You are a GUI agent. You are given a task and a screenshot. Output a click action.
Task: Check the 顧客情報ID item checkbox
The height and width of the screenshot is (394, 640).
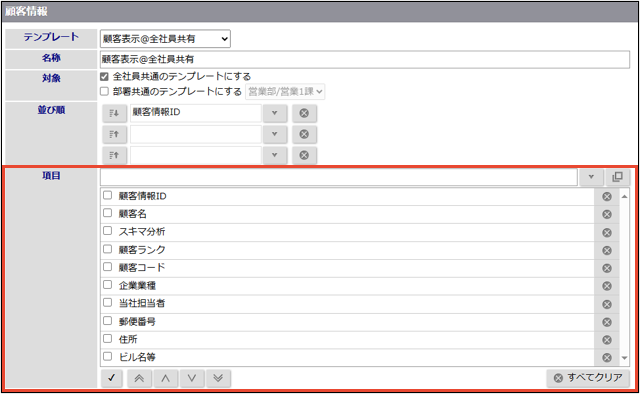(x=107, y=195)
